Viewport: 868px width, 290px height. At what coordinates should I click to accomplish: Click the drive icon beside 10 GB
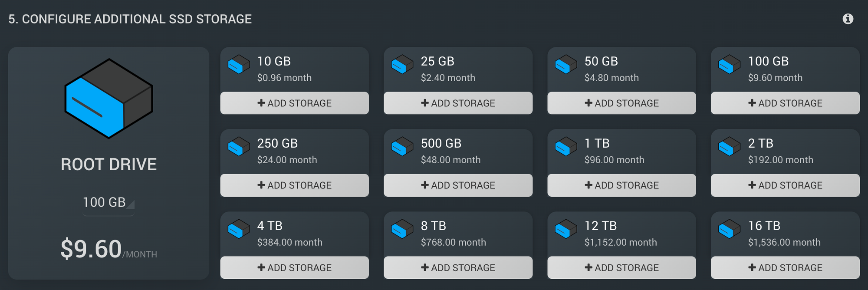(x=239, y=64)
